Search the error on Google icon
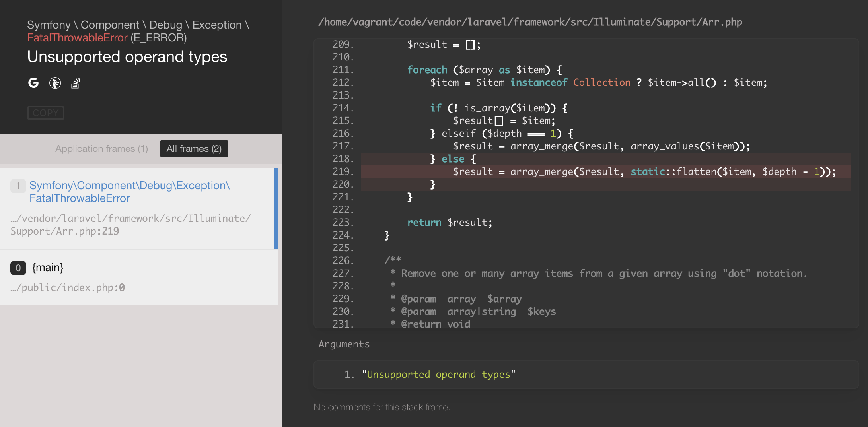This screenshot has height=427, width=868. coord(33,83)
